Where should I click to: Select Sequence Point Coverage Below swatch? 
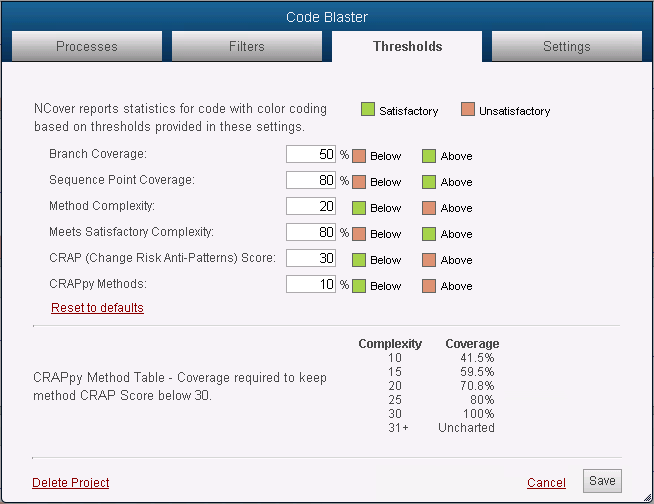[x=359, y=182]
